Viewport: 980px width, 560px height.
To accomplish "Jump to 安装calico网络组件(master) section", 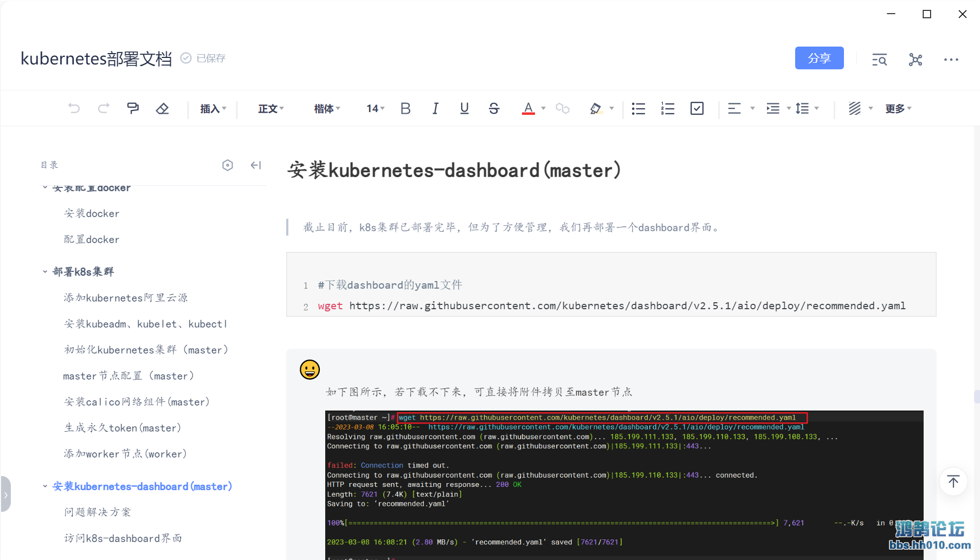I will pyautogui.click(x=137, y=402).
